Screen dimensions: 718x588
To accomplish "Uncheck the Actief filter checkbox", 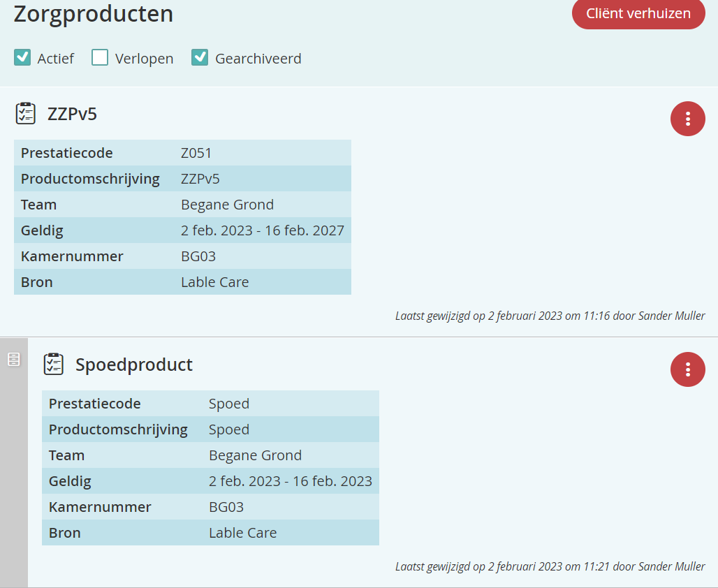I will point(22,58).
